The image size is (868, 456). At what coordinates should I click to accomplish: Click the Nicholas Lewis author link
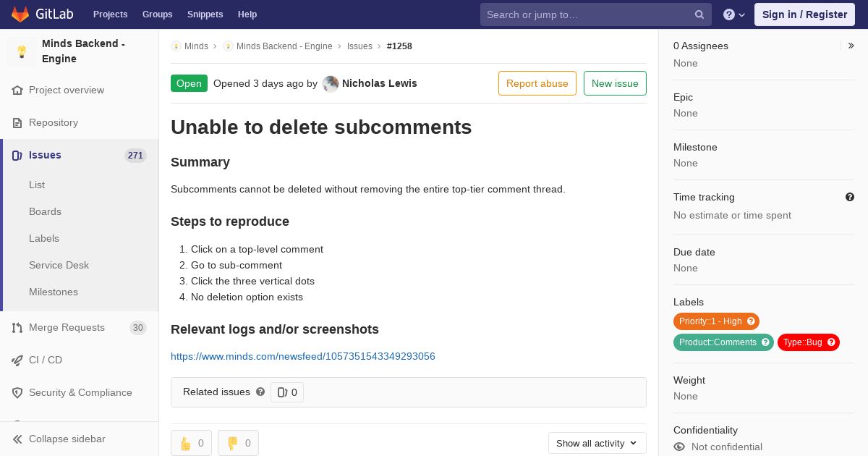click(x=379, y=83)
